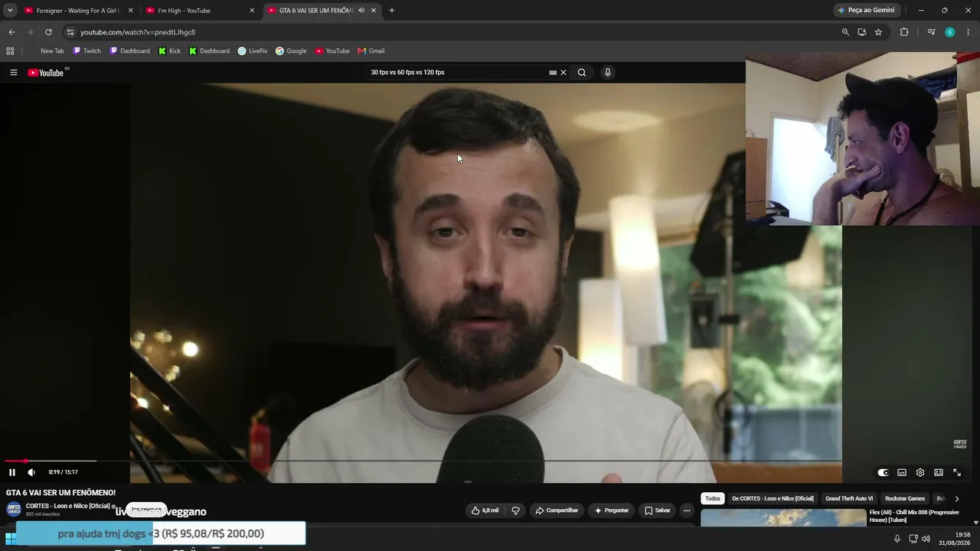Reload the page with the refresh button

(48, 32)
